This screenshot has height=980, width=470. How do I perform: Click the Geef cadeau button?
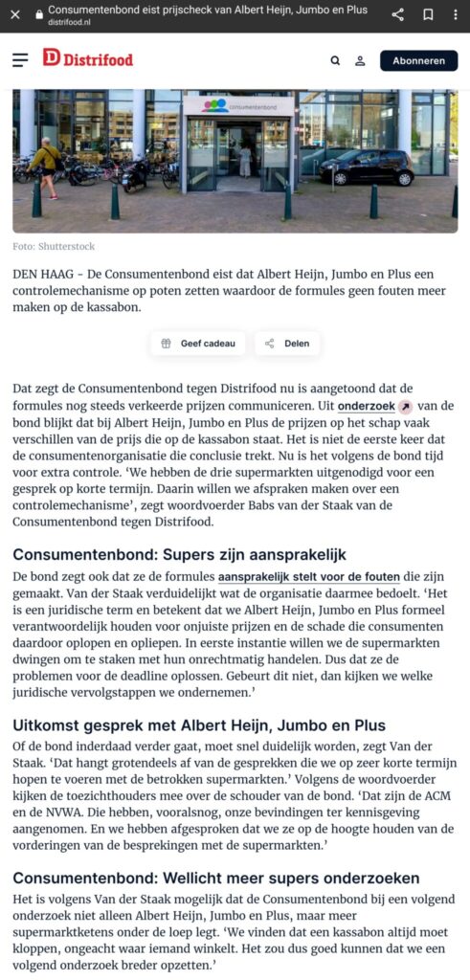pos(198,344)
